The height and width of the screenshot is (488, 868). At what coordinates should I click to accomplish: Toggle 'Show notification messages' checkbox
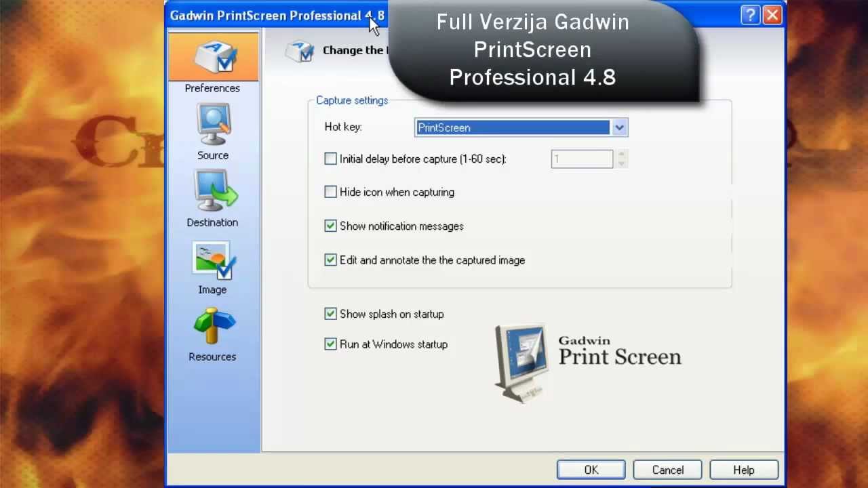pyautogui.click(x=330, y=226)
